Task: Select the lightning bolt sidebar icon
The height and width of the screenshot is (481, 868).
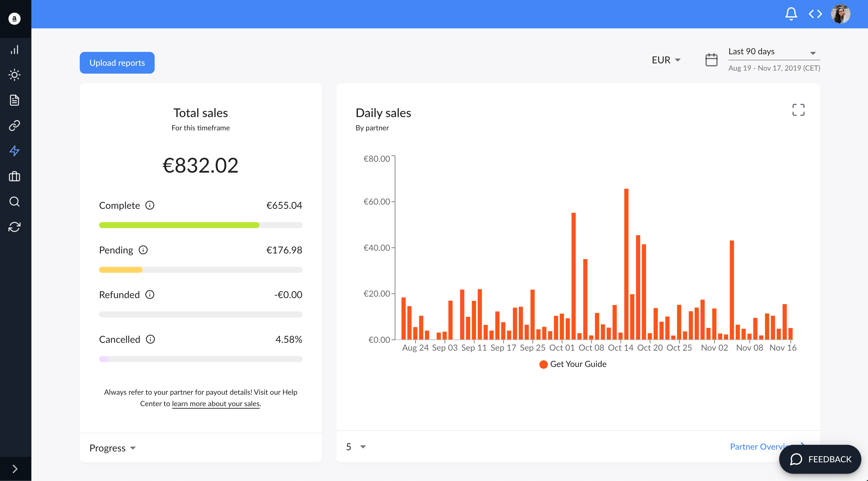Action: coord(14,151)
